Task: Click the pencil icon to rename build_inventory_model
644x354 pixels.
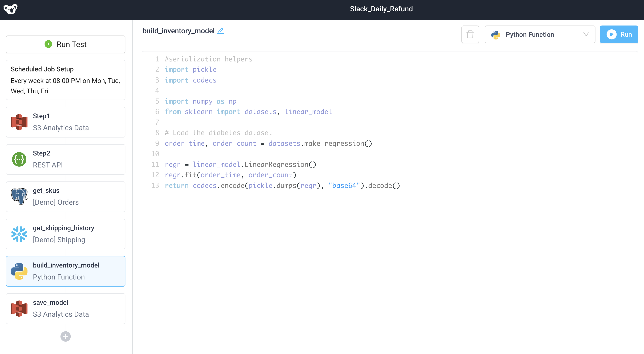Action: (x=221, y=31)
